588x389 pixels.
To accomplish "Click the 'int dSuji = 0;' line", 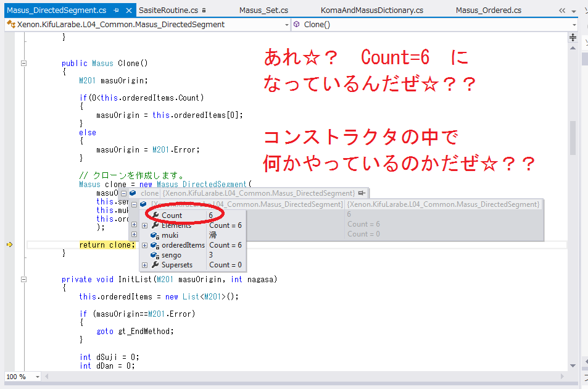I will 109,357.
